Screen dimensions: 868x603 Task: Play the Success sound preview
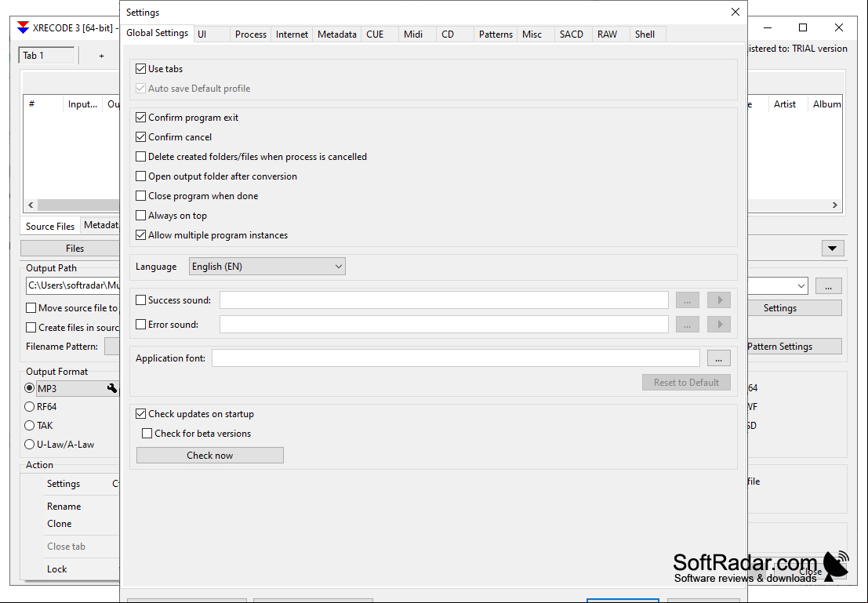[719, 300]
